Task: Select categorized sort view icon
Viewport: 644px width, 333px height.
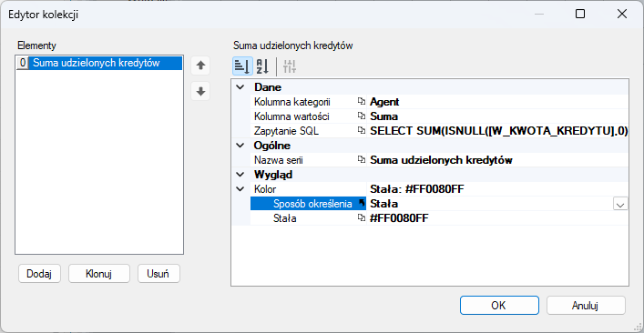Action: (x=242, y=66)
